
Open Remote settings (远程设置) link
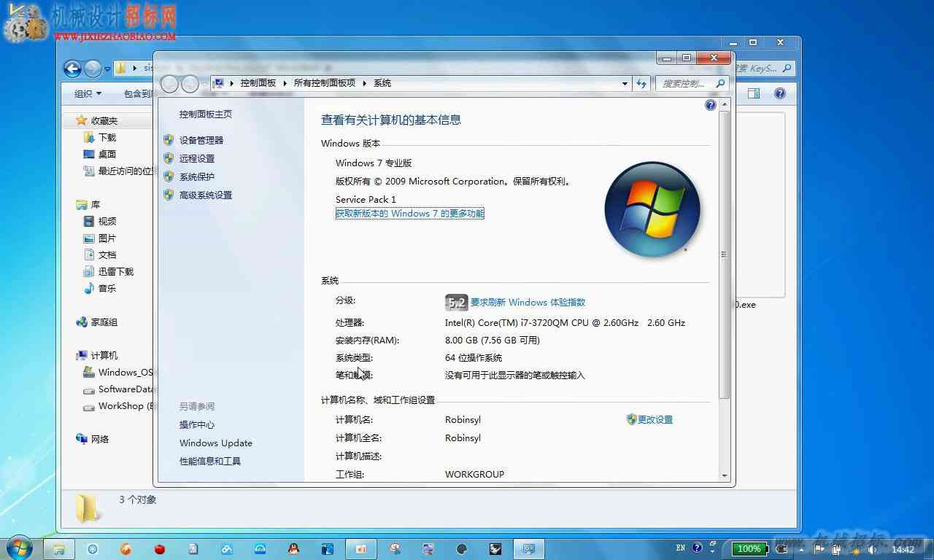[x=197, y=158]
